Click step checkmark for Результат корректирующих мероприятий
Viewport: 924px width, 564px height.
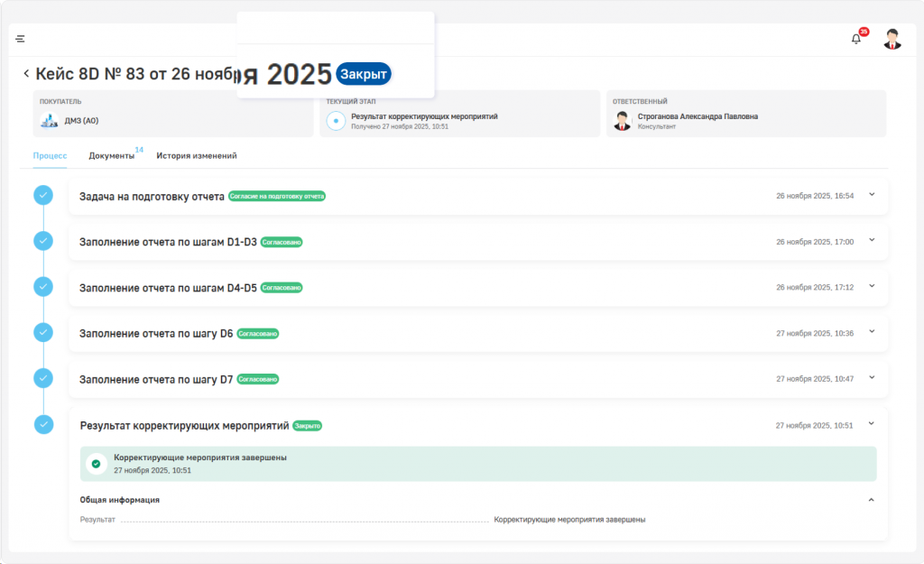[43, 424]
